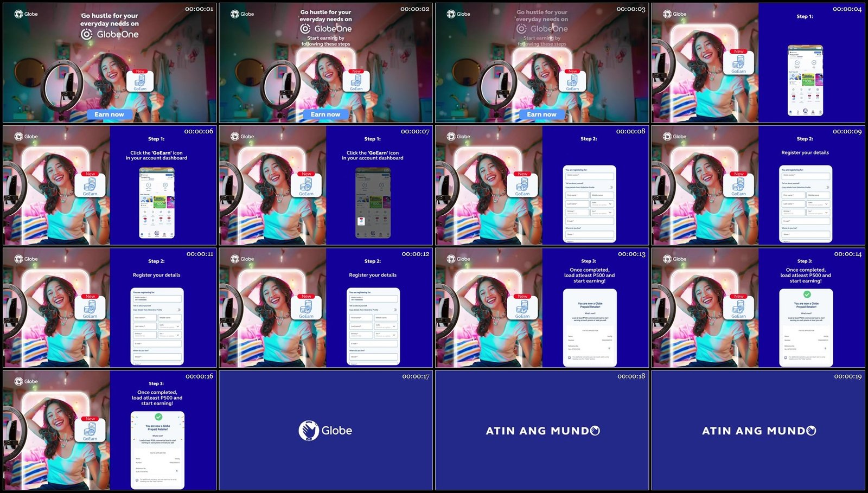Screen dimensions: 868x493
Task: Click GoEarn icon in the 00:00:08 frame
Action: coord(522,184)
